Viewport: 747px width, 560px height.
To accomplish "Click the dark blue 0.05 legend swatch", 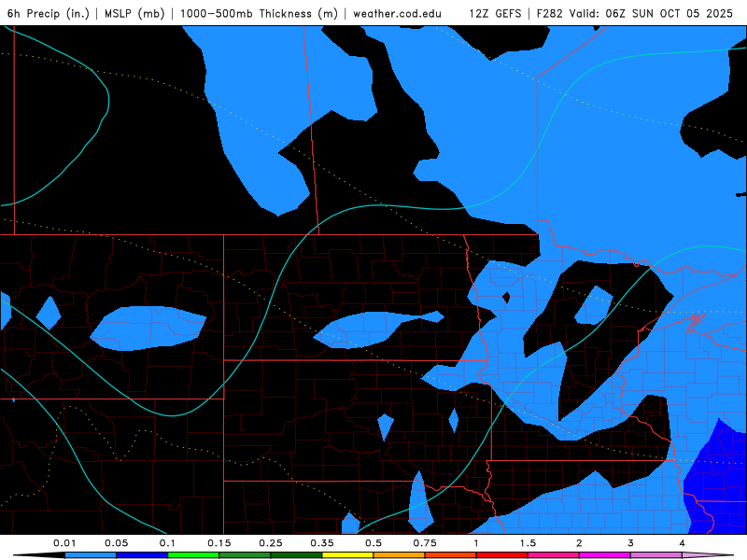I will tap(142, 555).
